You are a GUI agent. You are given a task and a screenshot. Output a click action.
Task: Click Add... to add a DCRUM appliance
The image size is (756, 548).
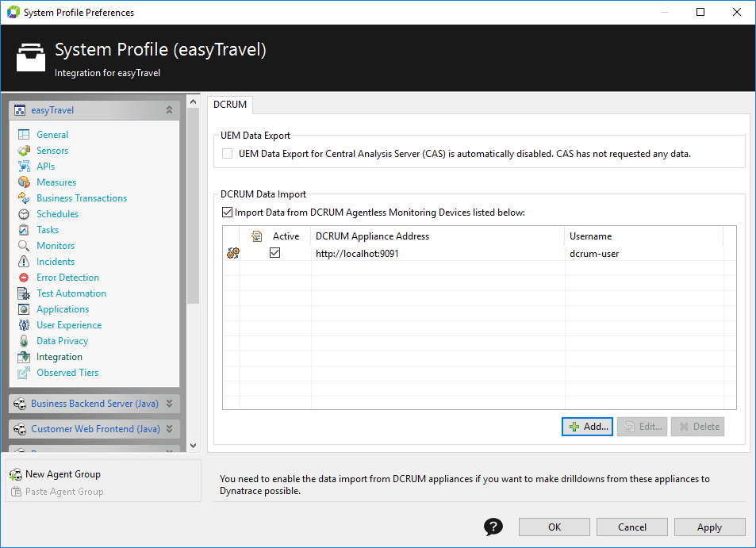[587, 427]
